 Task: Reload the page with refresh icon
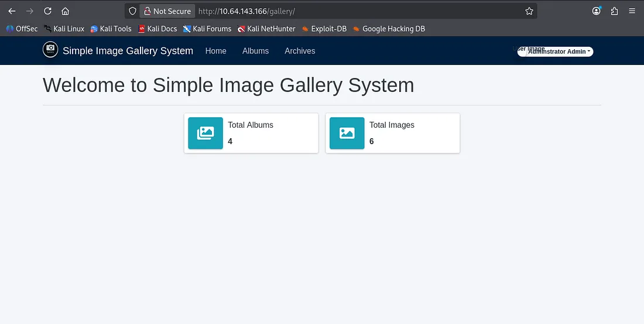pyautogui.click(x=47, y=11)
